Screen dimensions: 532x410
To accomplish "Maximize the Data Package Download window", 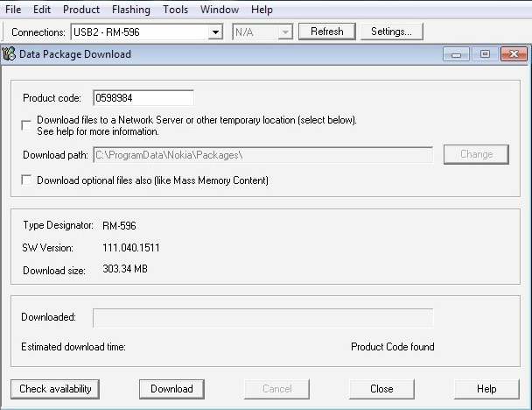I will pyautogui.click(x=485, y=54).
